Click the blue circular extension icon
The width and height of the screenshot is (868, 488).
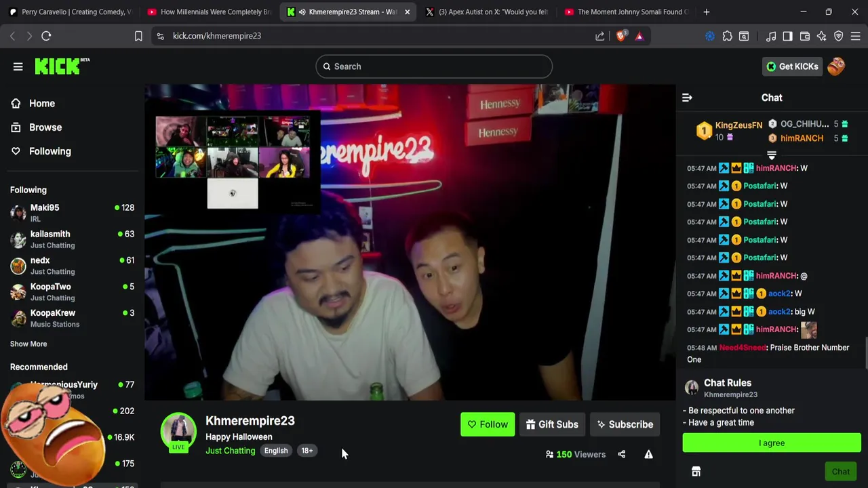click(x=710, y=36)
